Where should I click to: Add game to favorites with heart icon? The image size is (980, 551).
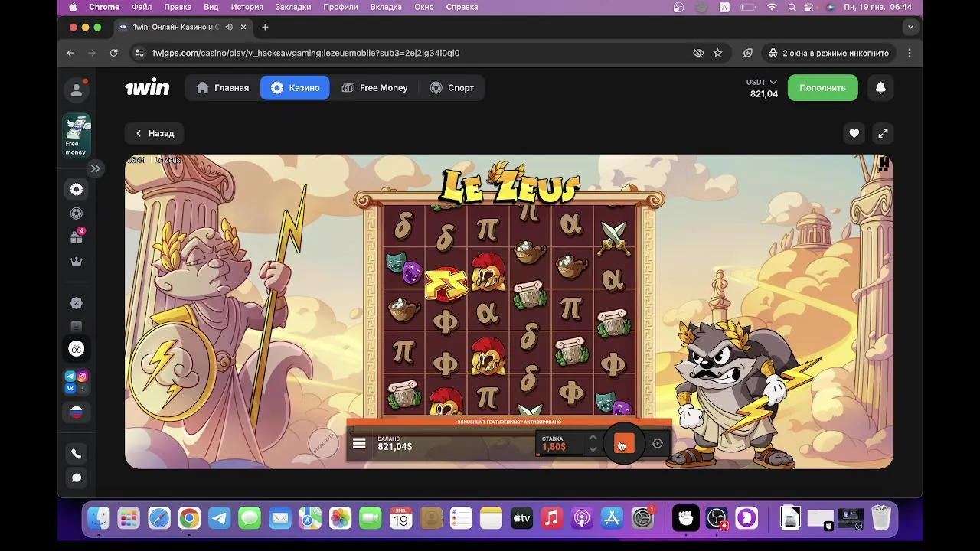click(854, 133)
